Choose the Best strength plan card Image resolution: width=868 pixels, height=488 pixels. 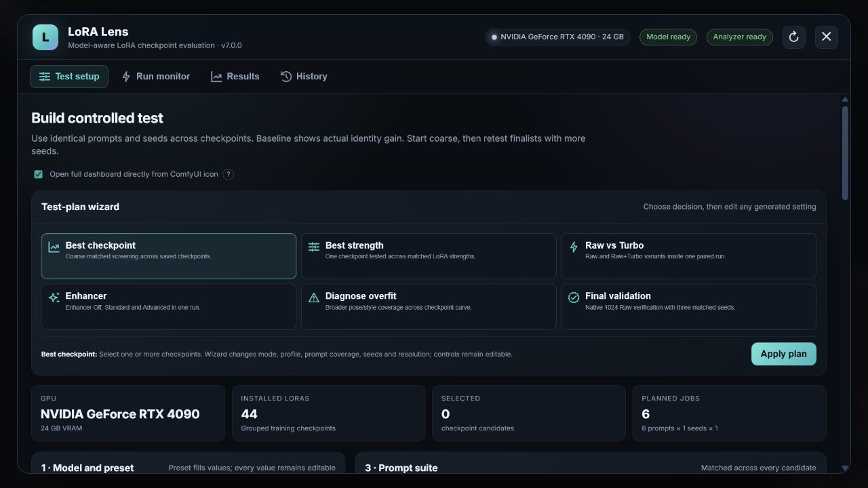429,256
